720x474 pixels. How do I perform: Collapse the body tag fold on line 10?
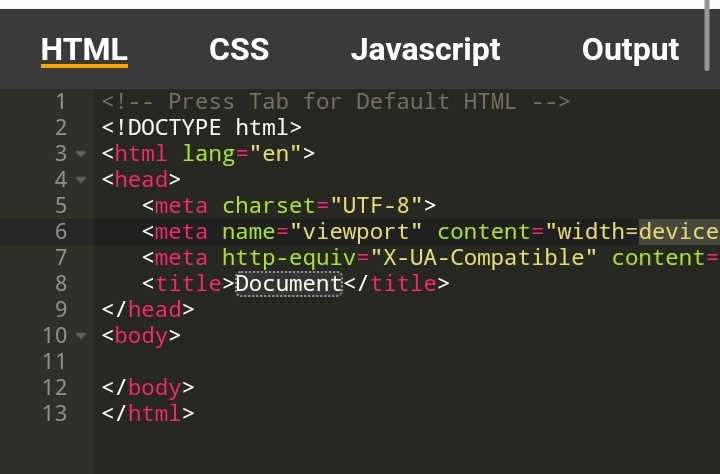tap(81, 336)
